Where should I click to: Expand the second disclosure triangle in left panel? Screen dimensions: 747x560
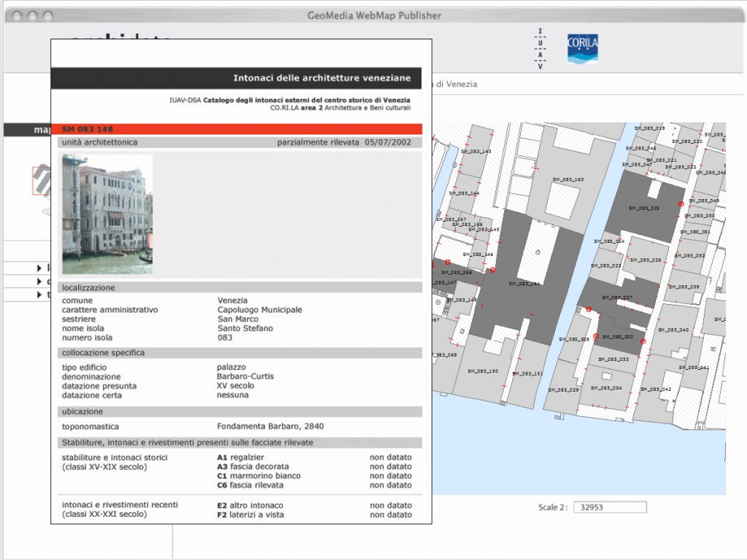click(x=39, y=281)
